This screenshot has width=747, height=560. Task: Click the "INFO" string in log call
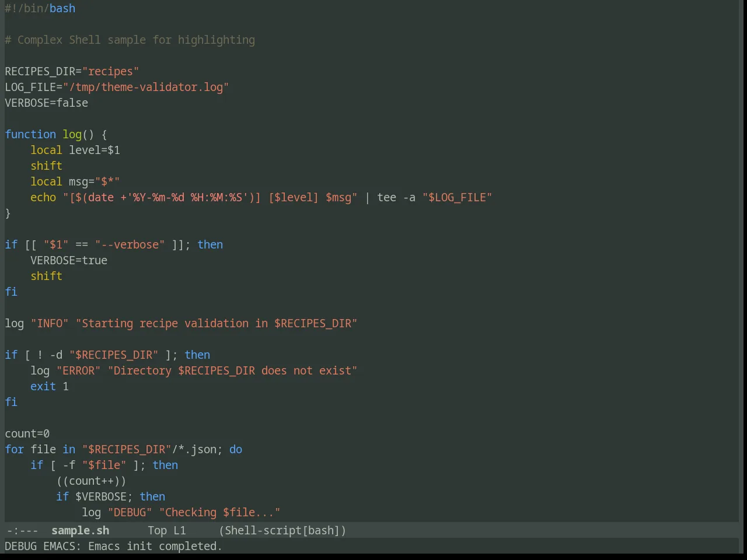tap(50, 323)
